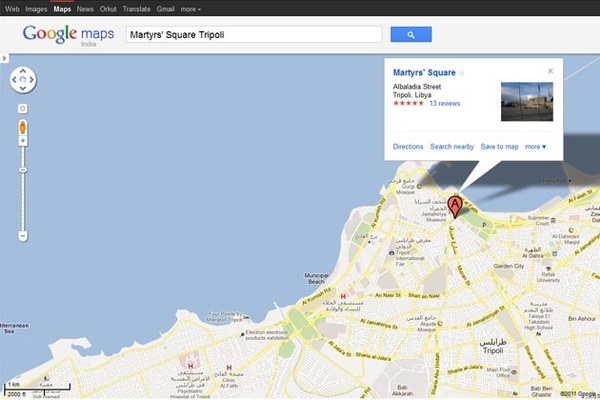
Task: Open the 13 reviews link
Action: point(444,103)
